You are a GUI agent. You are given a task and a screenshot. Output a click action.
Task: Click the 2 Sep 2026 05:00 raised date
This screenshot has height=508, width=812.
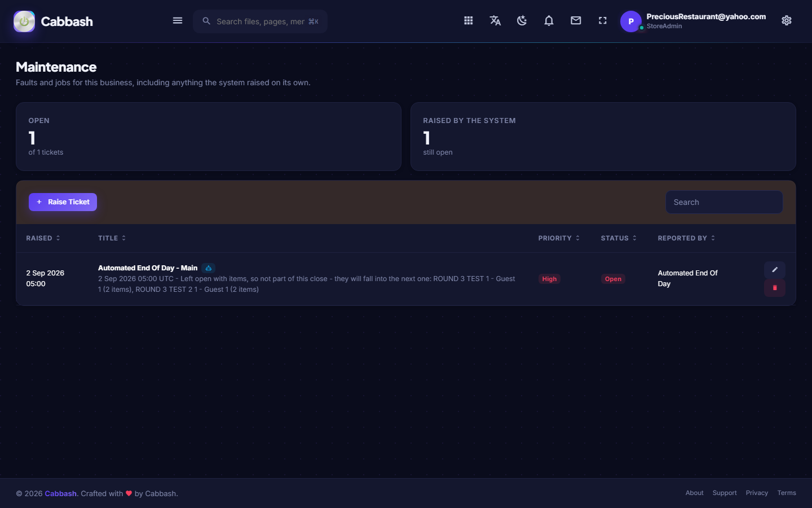(45, 278)
